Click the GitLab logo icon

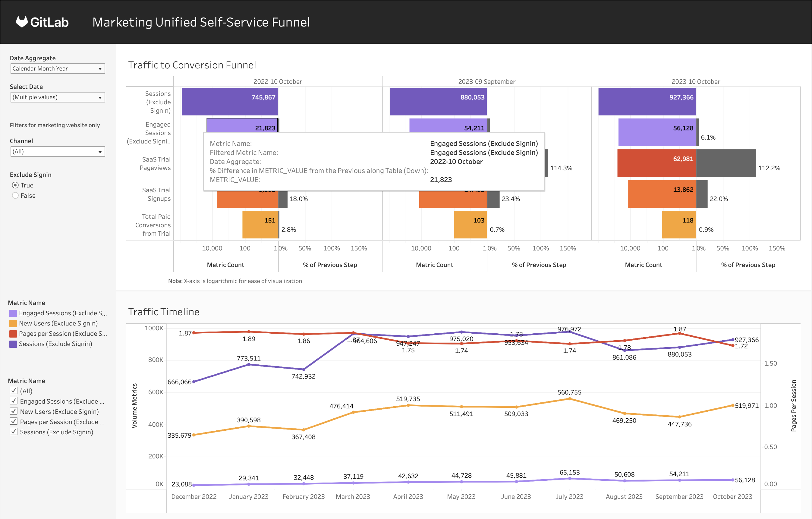tap(22, 22)
